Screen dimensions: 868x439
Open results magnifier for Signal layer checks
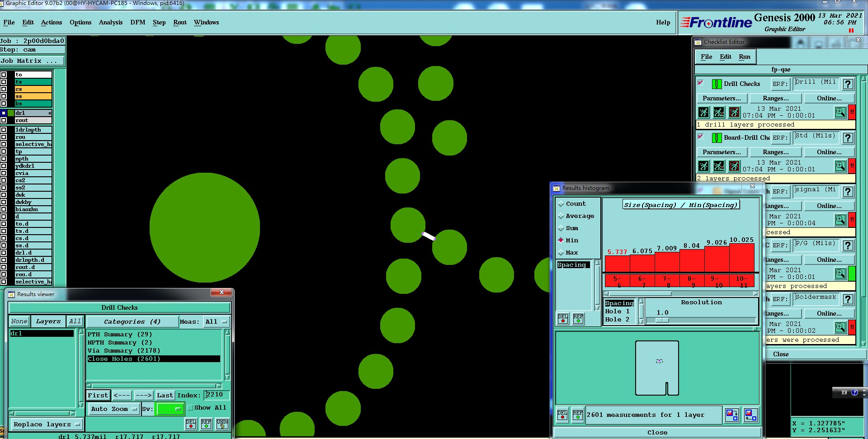pyautogui.click(x=840, y=220)
